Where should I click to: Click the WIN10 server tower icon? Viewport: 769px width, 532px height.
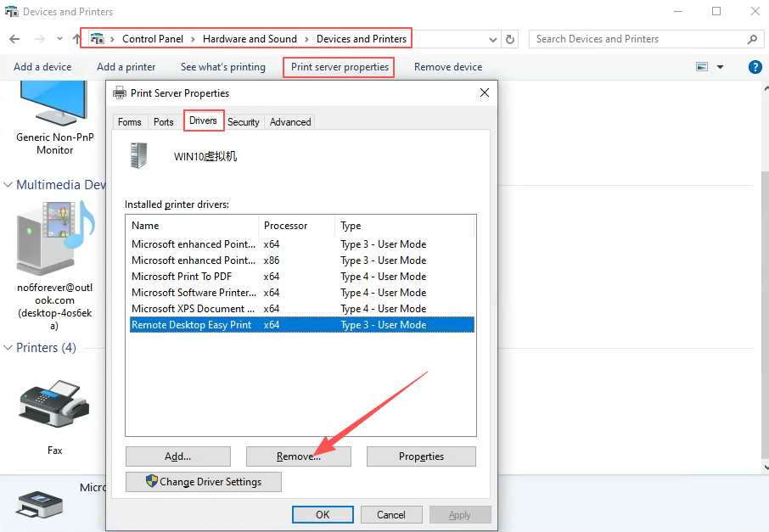pos(138,155)
